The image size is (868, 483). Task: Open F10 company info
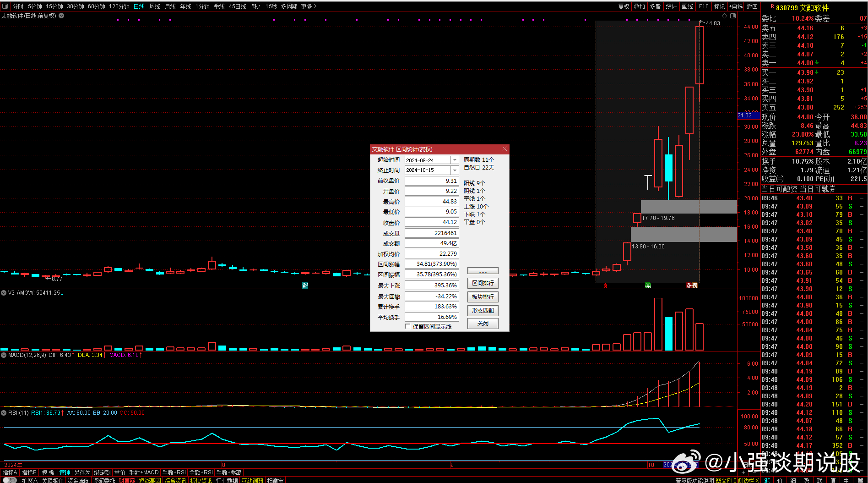tap(704, 6)
